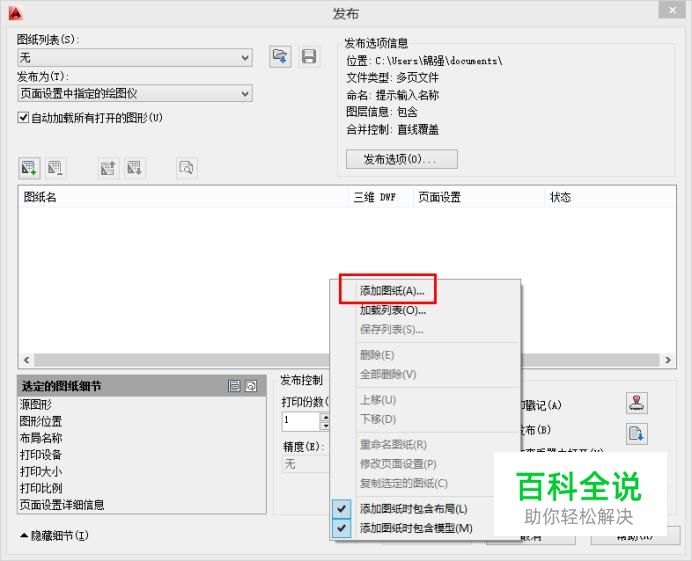Click first icon in 选定的图纸细节 header

click(x=234, y=386)
